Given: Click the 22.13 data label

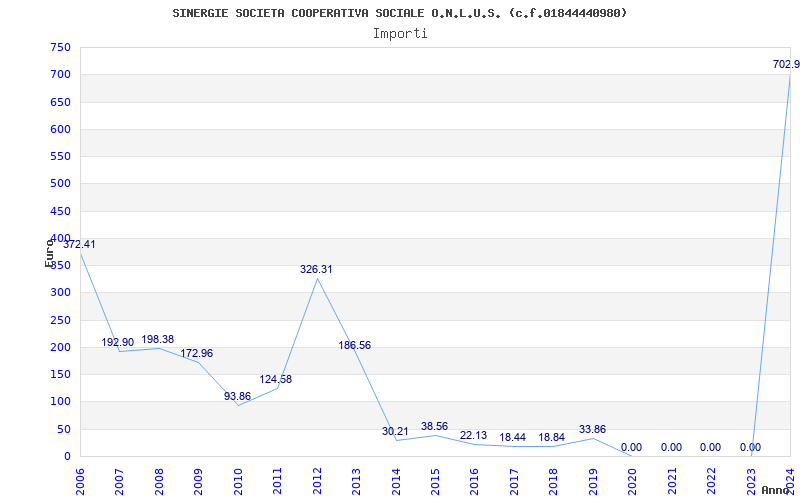Looking at the screenshot, I should 473,435.
